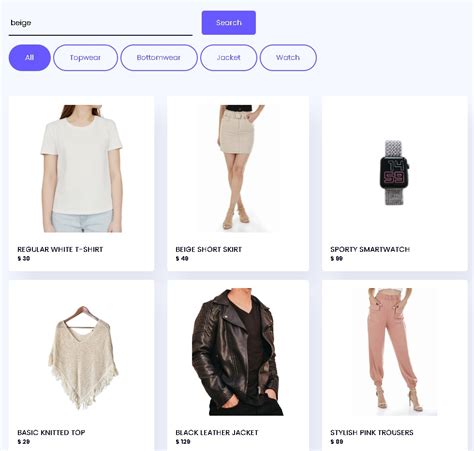This screenshot has height=451, width=474.
Task: Show only Jacket products
Action: (229, 58)
